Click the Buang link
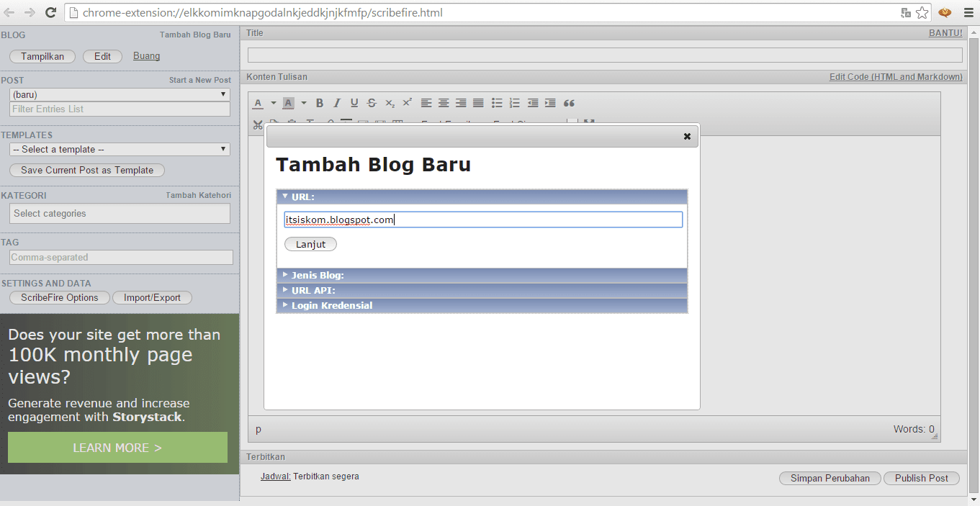The image size is (980, 506). (x=146, y=56)
